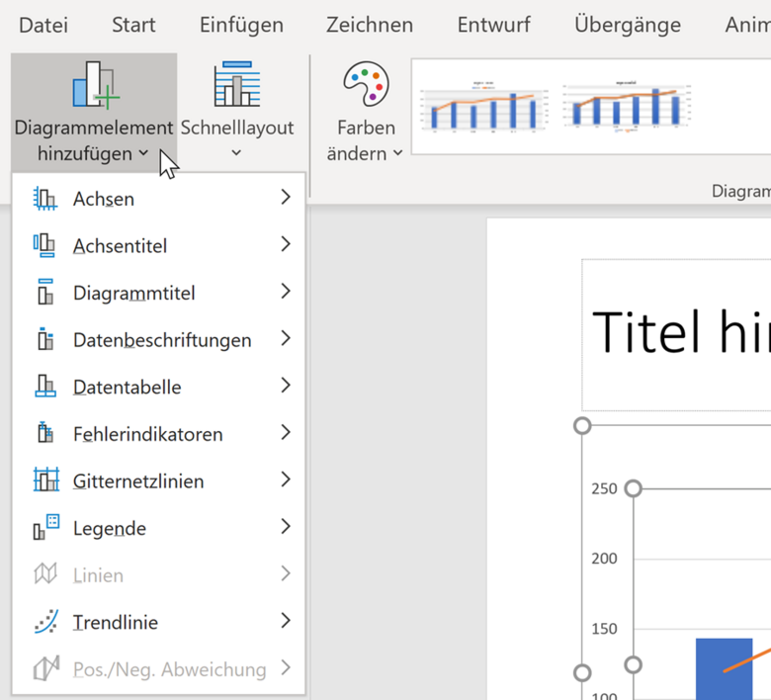Expand the Trendlinie submenu arrow
The image size is (771, 700).
286,621
